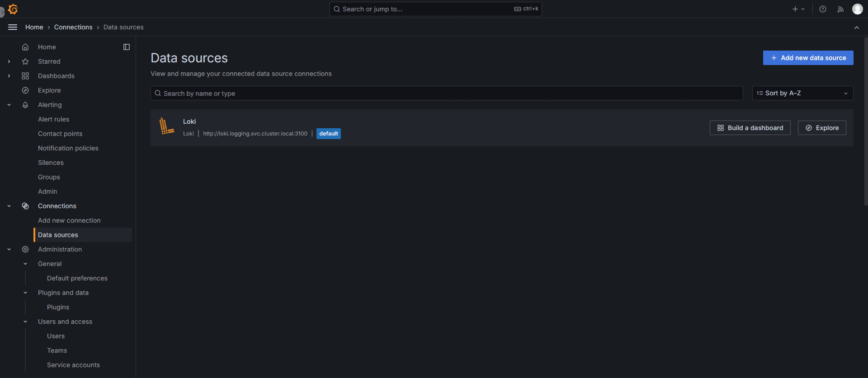Dock or undock the sidebar menu icon
This screenshot has height=378, width=868.
(127, 47)
